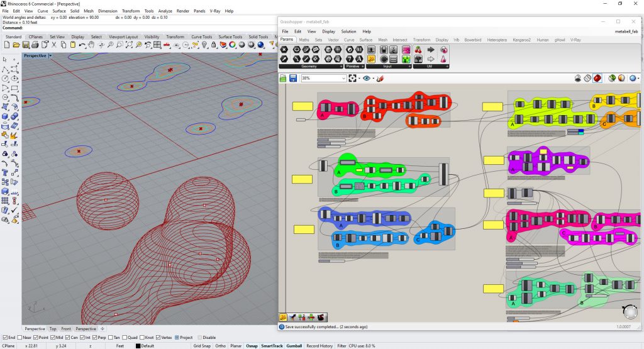The image size is (644, 349).
Task: Click the New file icon in Rhino toolbar
Action: click(7, 45)
